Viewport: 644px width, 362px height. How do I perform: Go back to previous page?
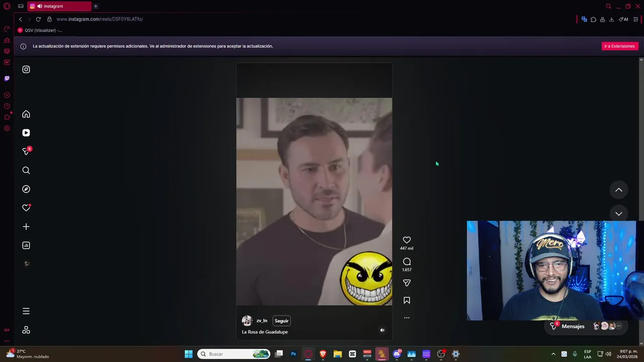[20, 19]
